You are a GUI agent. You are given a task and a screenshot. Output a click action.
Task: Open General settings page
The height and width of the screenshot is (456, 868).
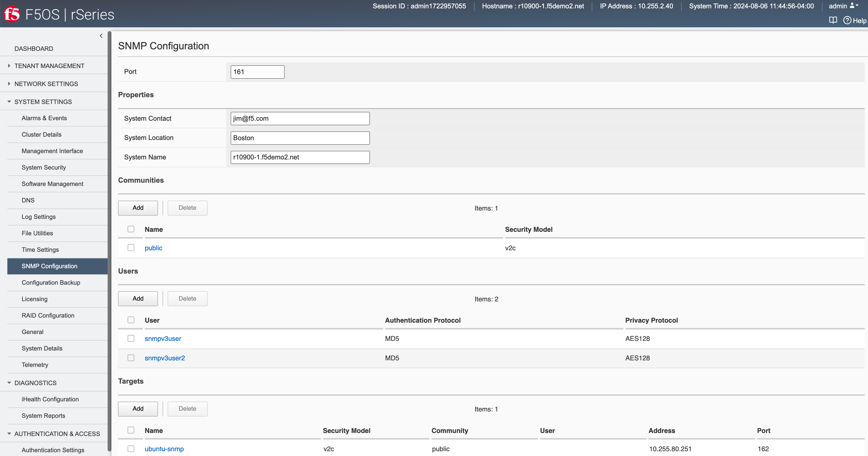(32, 332)
